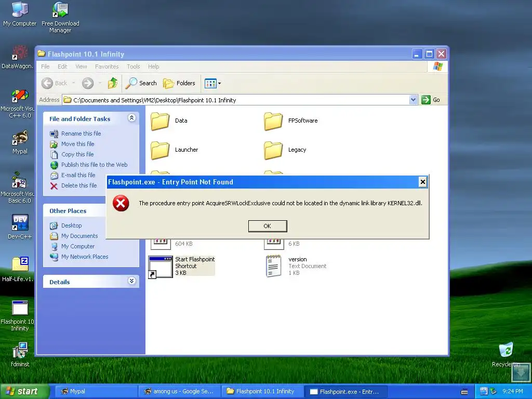
Task: Go up one folder level
Action: 113,83
